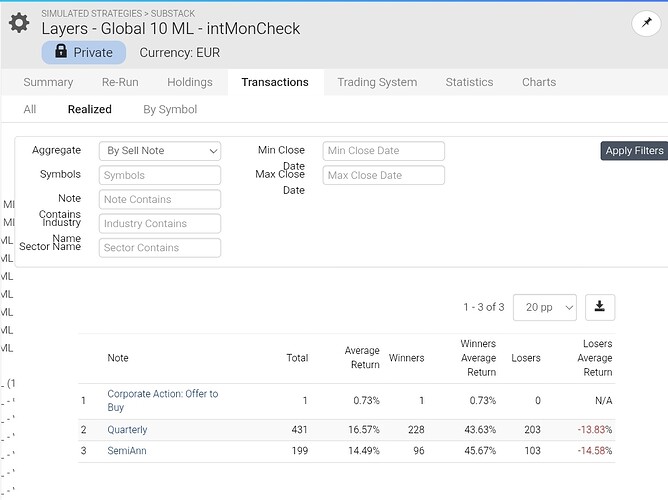Go to the Statistics tab
Image resolution: width=668 pixels, height=500 pixels.
point(469,82)
